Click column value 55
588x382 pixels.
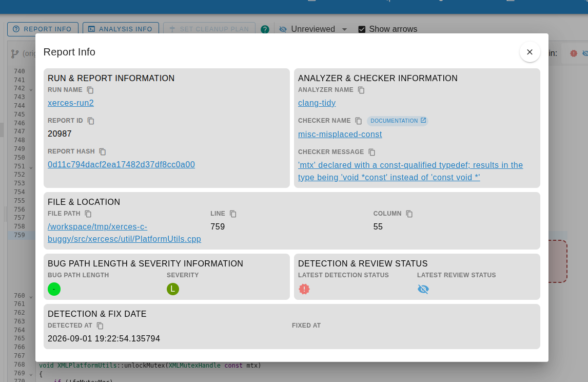pyautogui.click(x=378, y=227)
